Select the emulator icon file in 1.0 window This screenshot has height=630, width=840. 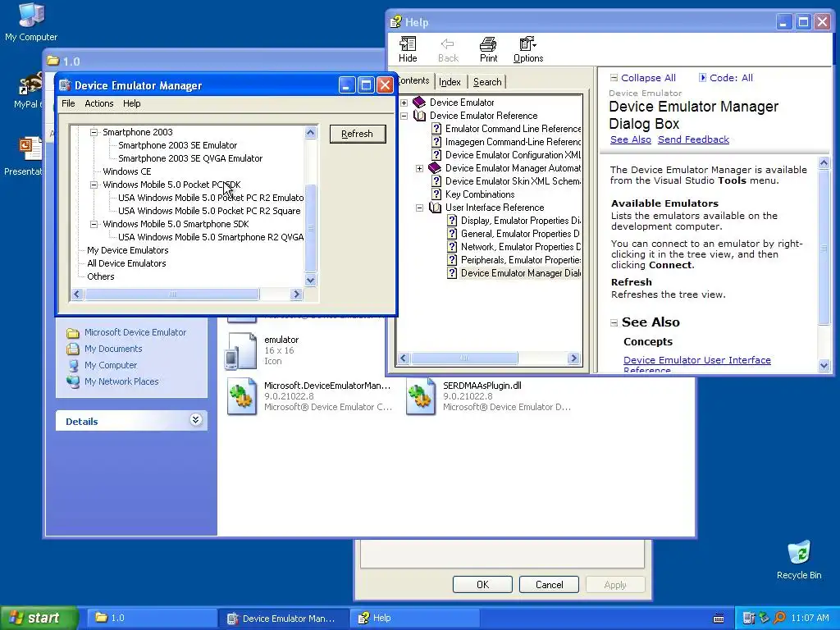240,350
